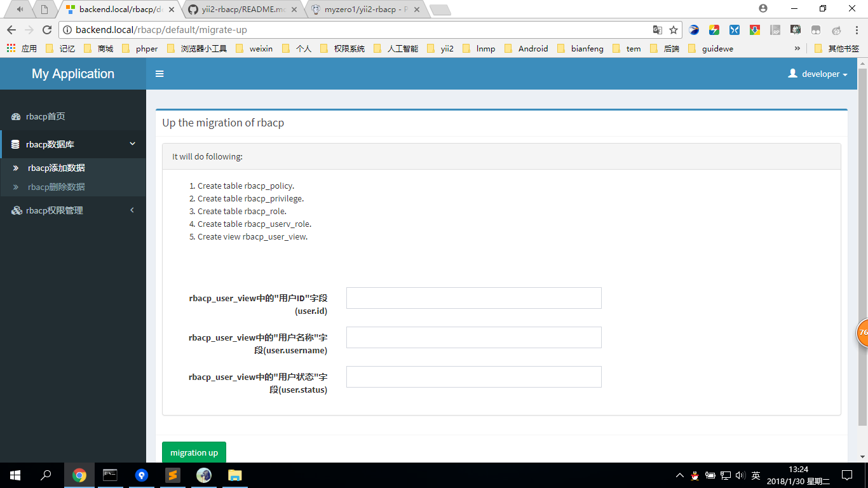Open Chrome from the taskbar
Image resolution: width=868 pixels, height=488 pixels.
[x=79, y=475]
